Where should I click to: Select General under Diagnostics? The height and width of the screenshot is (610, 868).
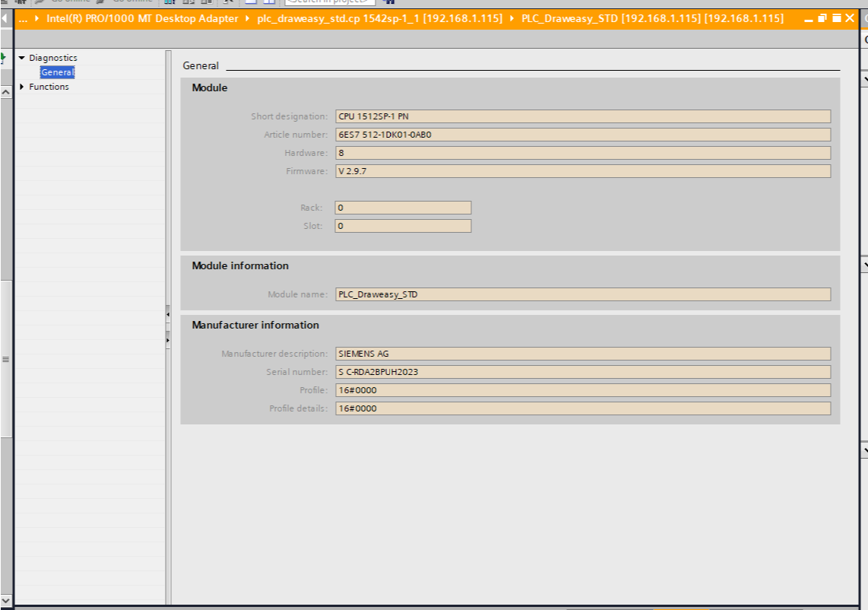click(x=57, y=72)
